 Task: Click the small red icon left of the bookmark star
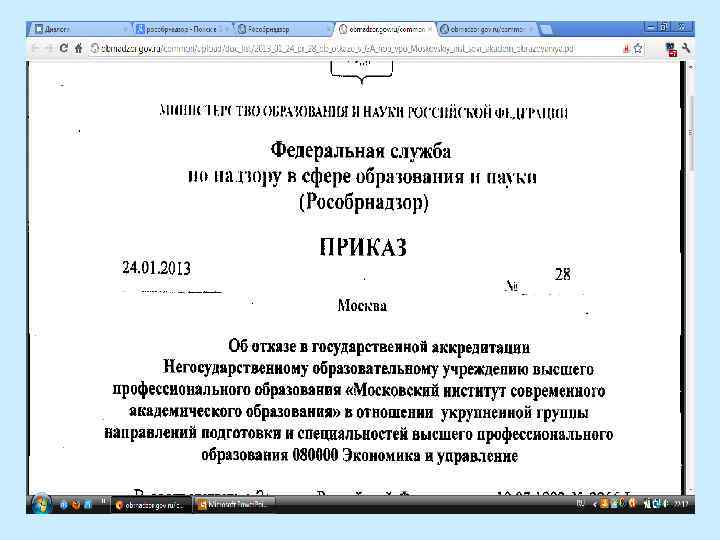click(x=626, y=48)
